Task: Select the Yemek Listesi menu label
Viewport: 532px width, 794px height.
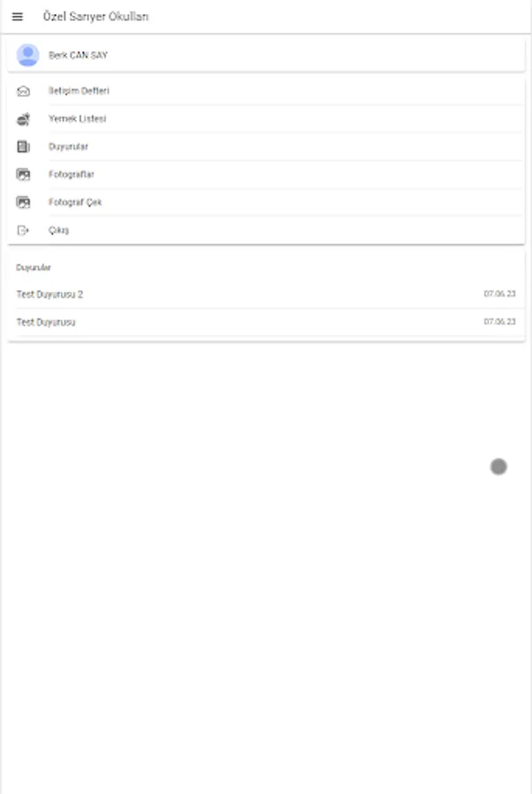Action: pyautogui.click(x=77, y=119)
